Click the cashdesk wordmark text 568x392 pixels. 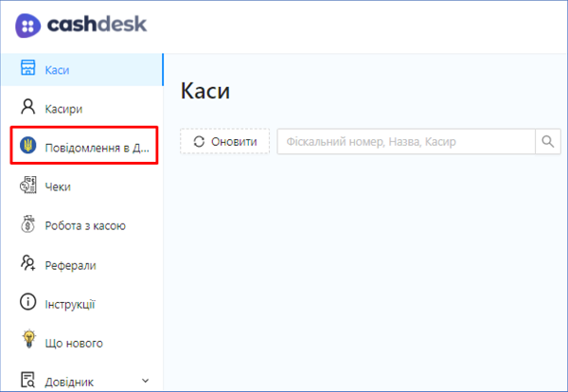98,25
